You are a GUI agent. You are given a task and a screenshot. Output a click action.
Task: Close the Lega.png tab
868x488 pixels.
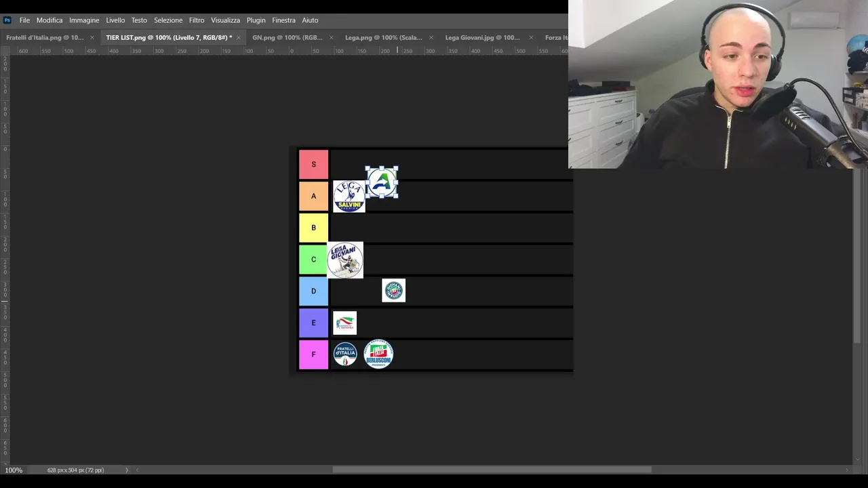tap(431, 37)
